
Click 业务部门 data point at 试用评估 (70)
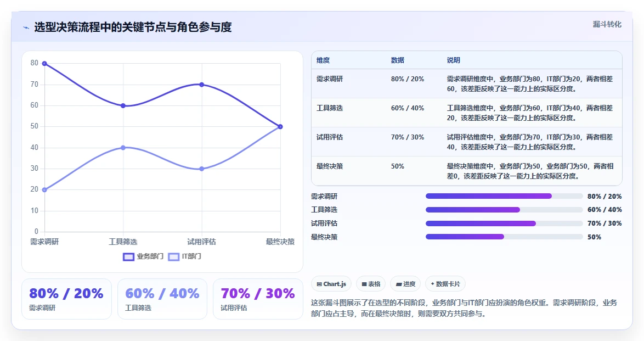click(202, 85)
